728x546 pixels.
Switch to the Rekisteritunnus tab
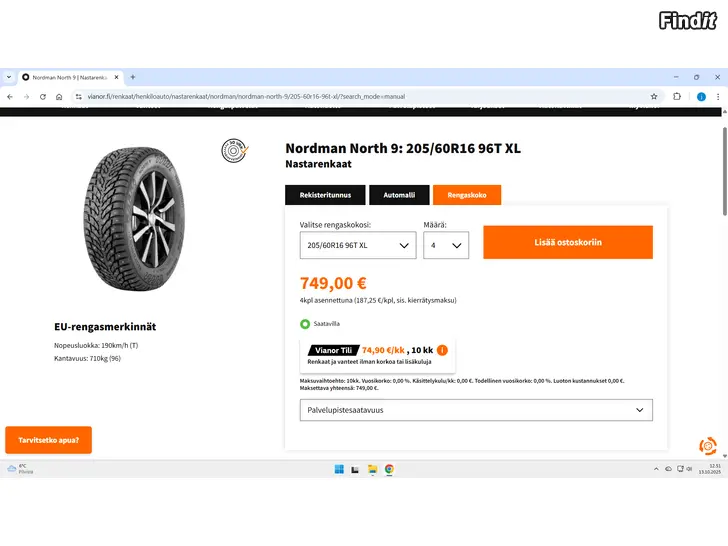click(x=324, y=195)
